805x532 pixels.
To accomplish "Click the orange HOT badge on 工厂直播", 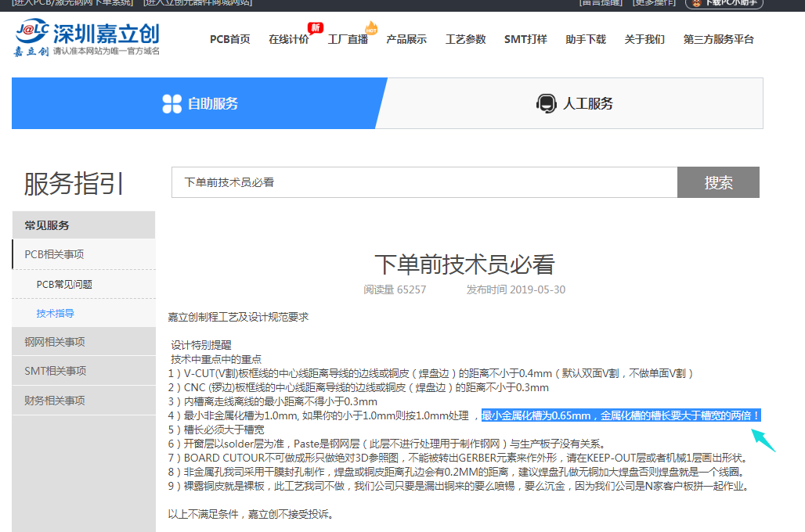I will coord(372,29).
